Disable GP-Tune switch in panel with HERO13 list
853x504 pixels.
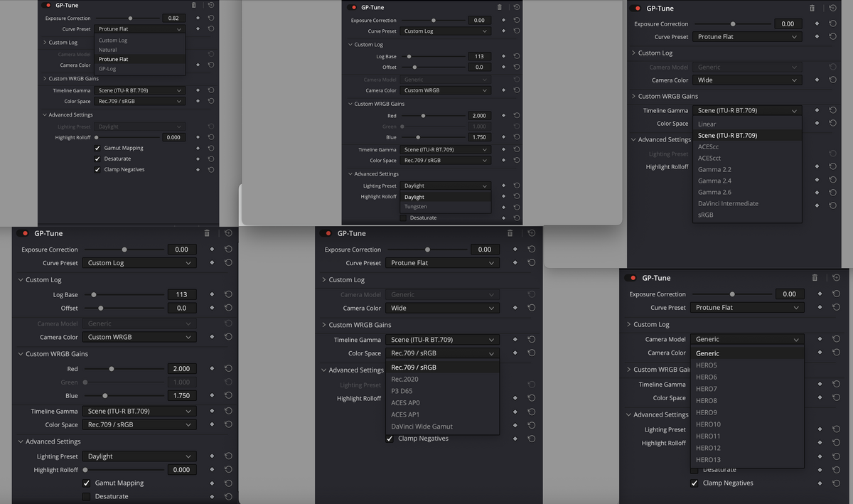click(x=631, y=278)
